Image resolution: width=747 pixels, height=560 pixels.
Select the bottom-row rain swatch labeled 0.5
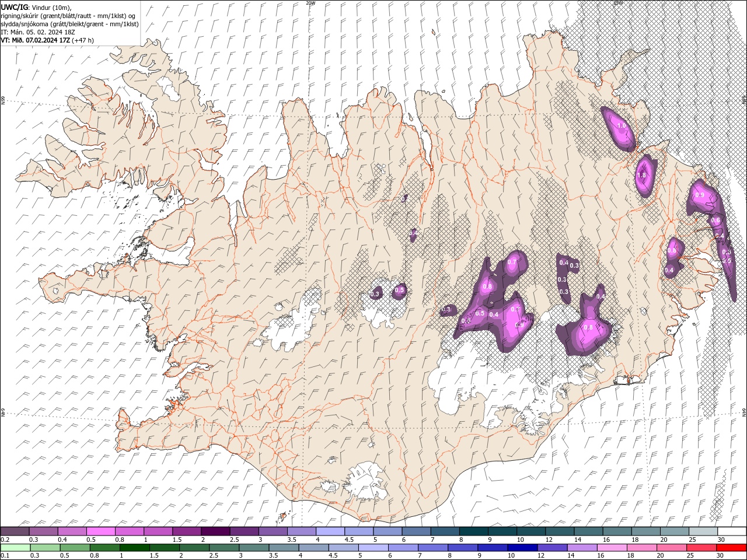pos(75,548)
